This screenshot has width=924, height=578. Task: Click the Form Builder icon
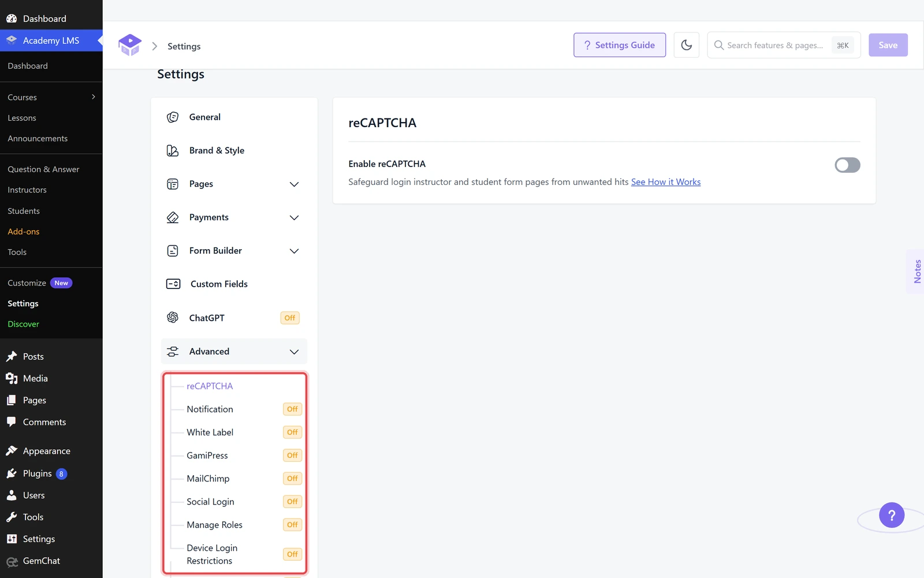pyautogui.click(x=173, y=251)
